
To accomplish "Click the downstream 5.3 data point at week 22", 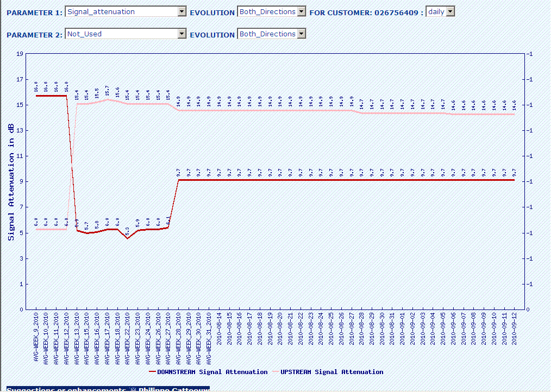I will click(x=128, y=238).
